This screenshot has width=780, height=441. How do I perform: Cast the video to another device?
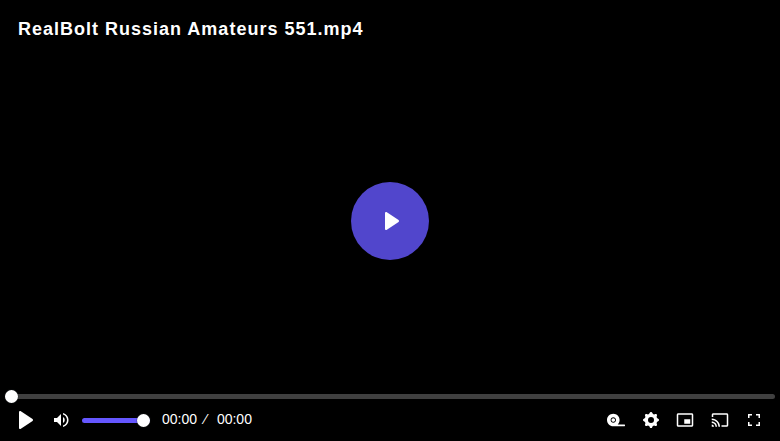[720, 420]
